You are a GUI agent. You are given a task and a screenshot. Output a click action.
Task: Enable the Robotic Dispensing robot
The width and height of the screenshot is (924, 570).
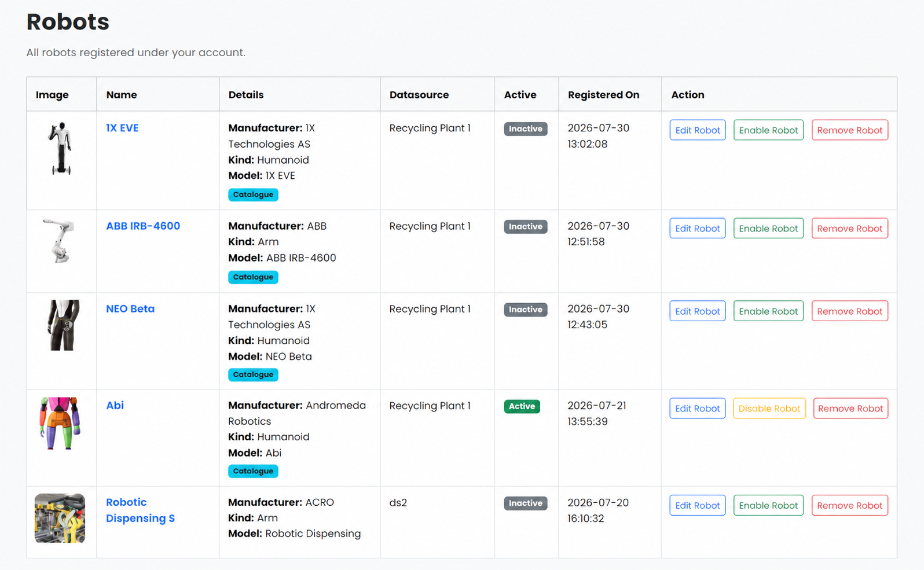768,505
